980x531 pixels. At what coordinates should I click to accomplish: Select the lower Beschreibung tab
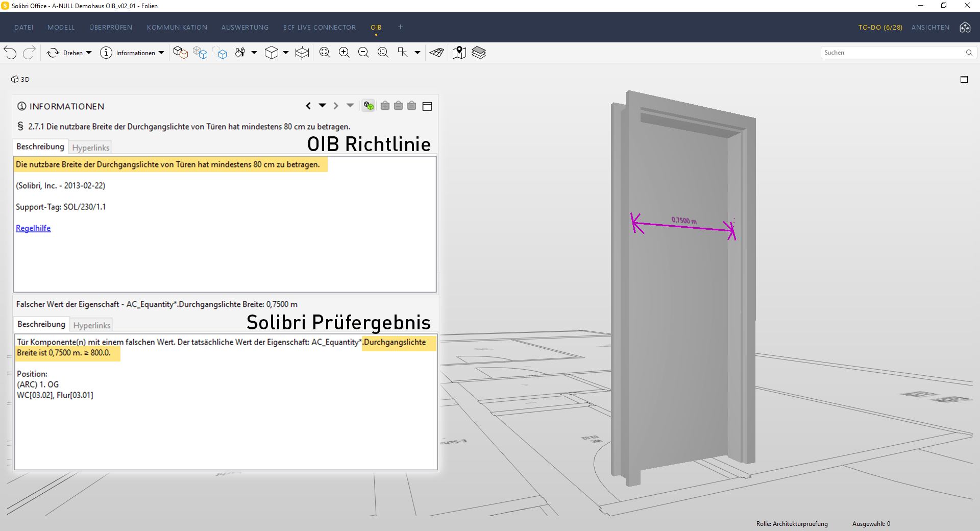[x=41, y=324]
